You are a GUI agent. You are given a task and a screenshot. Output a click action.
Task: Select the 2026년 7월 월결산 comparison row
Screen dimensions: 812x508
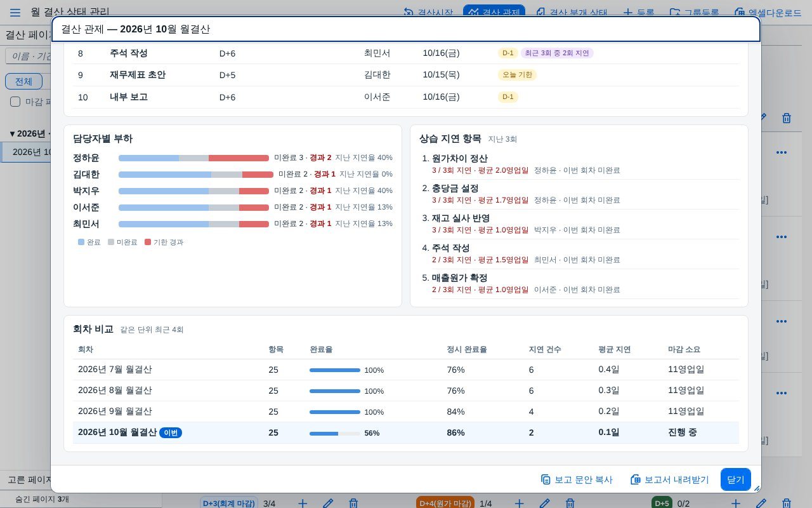(x=406, y=370)
